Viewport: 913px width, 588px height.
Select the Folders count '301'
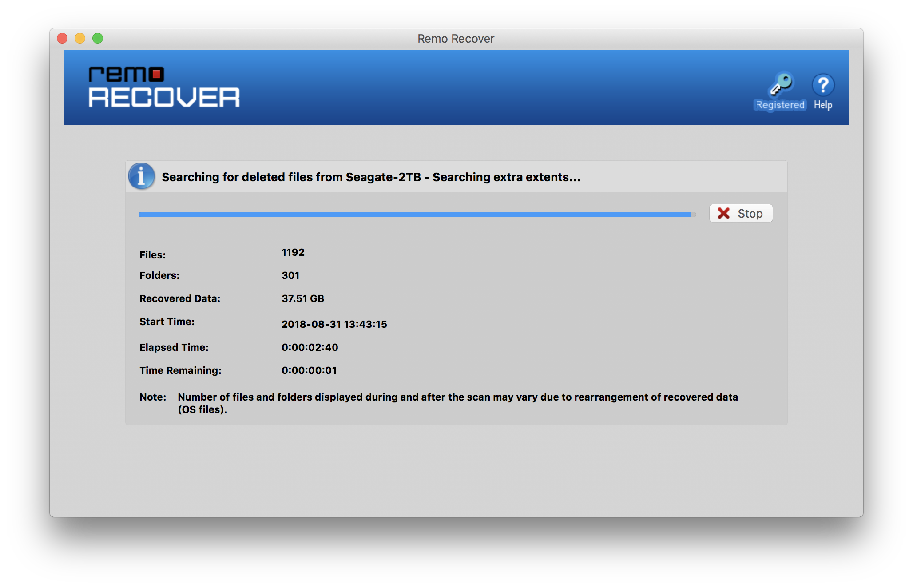point(290,276)
